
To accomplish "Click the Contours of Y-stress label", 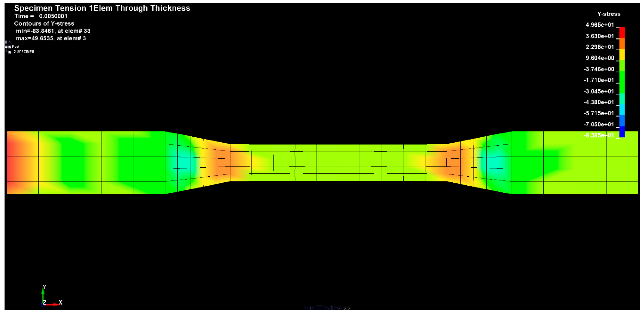I will coord(44,24).
